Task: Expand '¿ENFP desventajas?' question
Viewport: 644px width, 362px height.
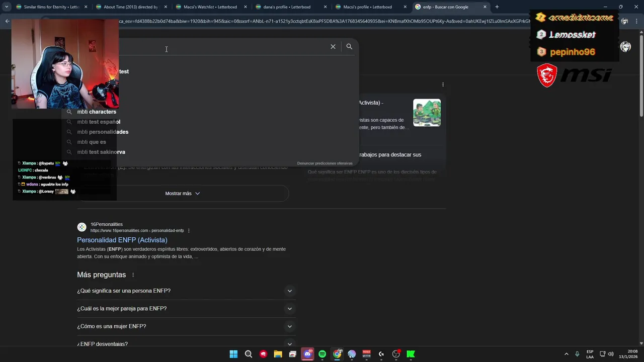Action: [186, 344]
